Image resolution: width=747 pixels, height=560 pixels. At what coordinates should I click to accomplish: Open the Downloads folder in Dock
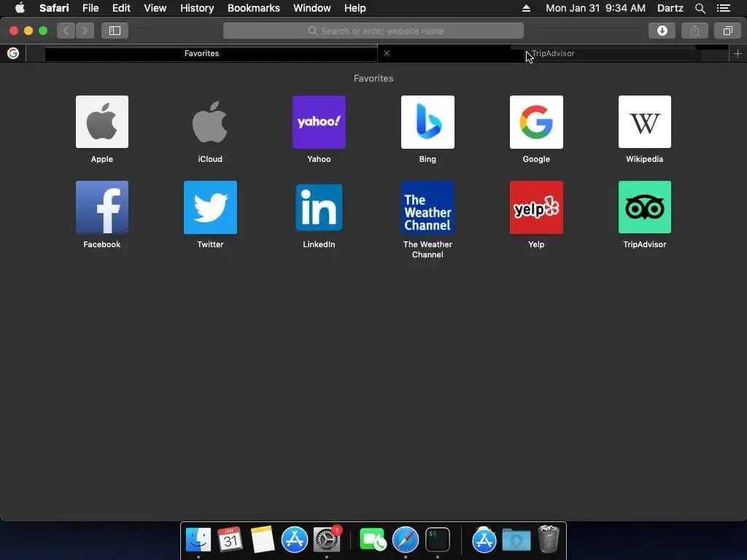point(516,540)
